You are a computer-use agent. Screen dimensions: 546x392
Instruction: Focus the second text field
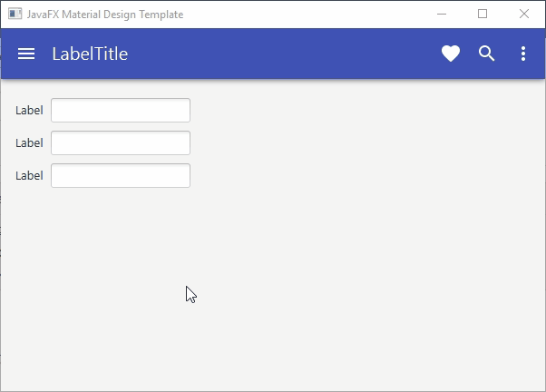point(121,142)
